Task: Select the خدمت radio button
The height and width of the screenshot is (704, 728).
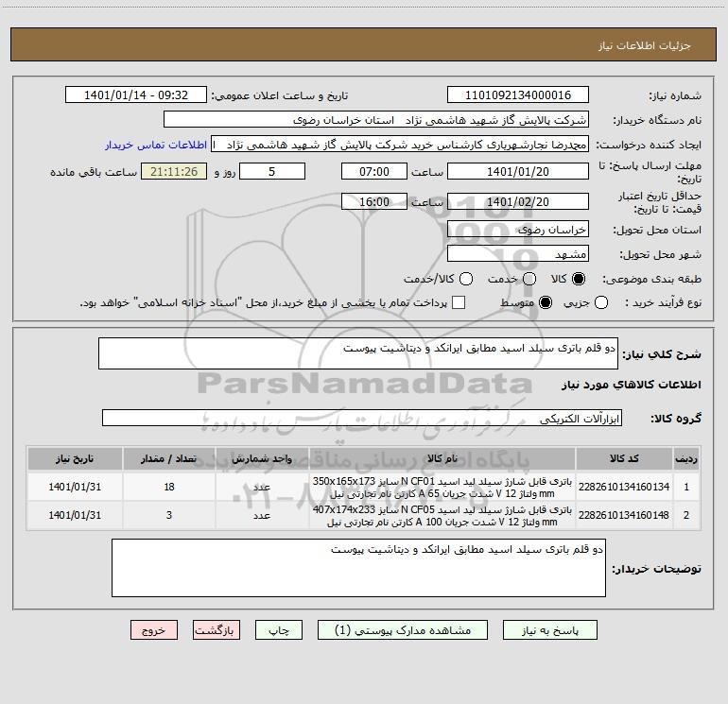Action: click(529, 279)
